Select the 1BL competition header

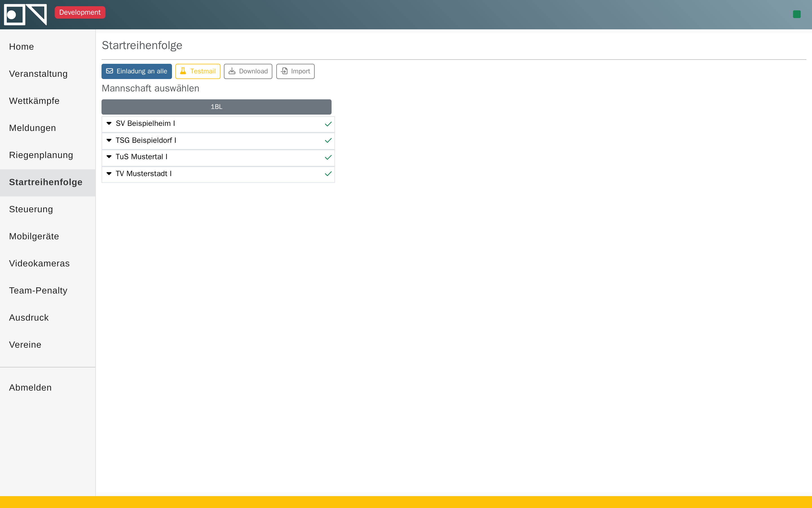[x=217, y=107]
